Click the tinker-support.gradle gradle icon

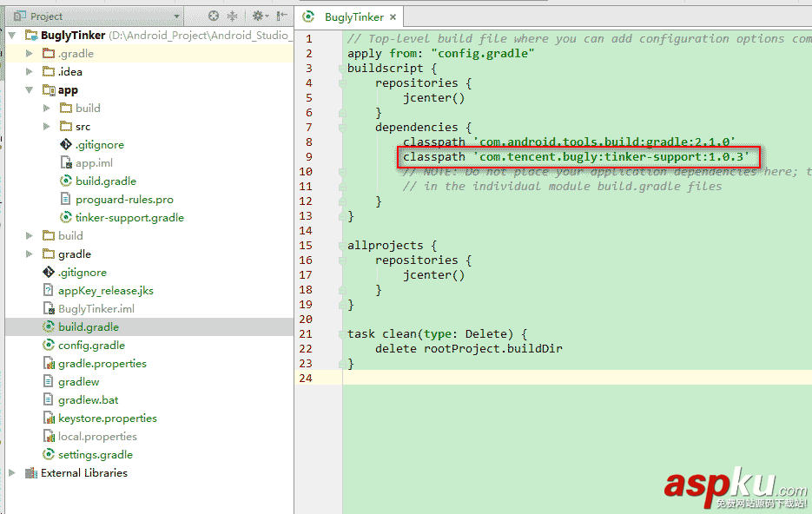66,217
